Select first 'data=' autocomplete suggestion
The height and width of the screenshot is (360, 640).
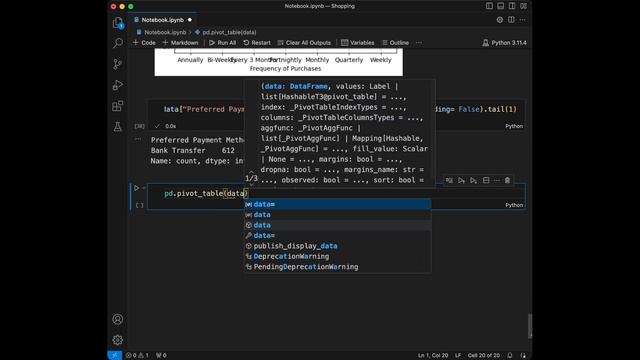[x=338, y=204]
